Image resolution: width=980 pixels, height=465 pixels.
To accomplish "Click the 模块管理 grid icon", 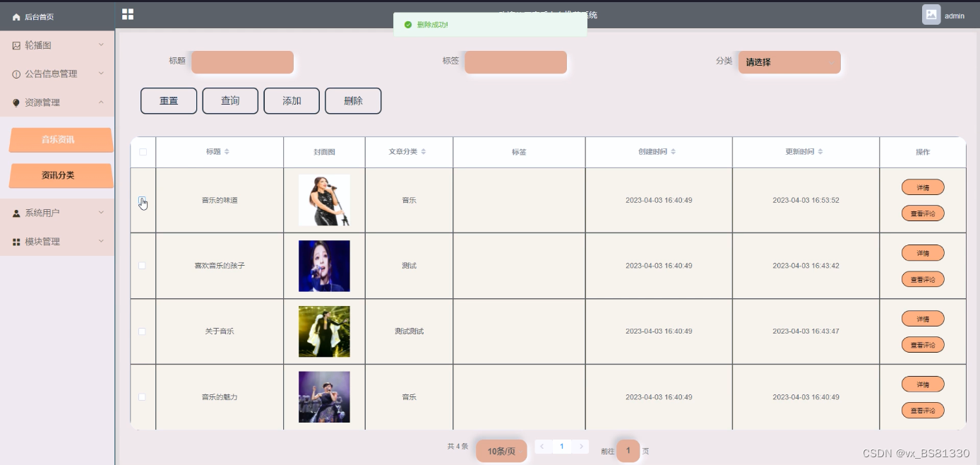I will click(x=16, y=242).
